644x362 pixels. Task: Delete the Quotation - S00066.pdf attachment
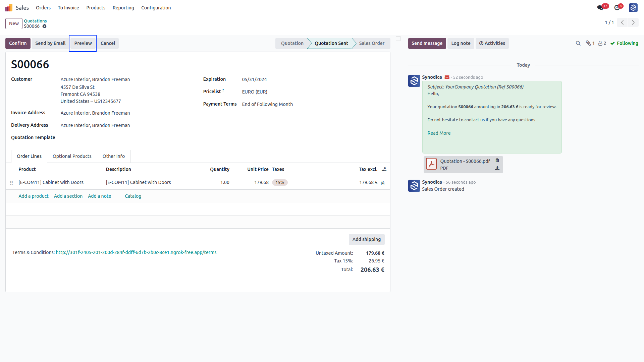(x=497, y=161)
